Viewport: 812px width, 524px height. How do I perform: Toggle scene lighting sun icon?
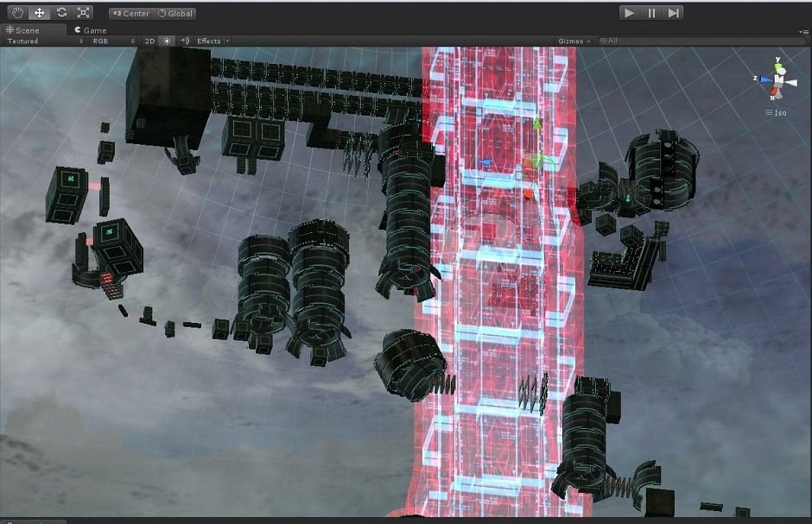[167, 41]
